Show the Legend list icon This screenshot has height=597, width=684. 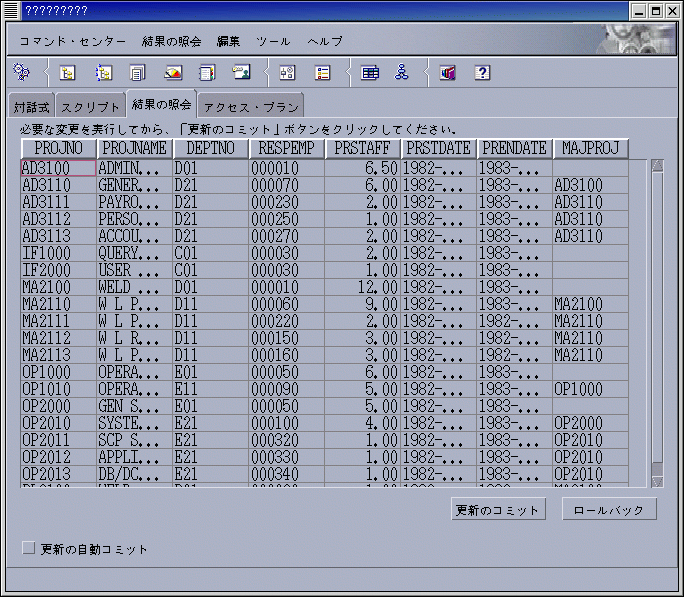(322, 73)
